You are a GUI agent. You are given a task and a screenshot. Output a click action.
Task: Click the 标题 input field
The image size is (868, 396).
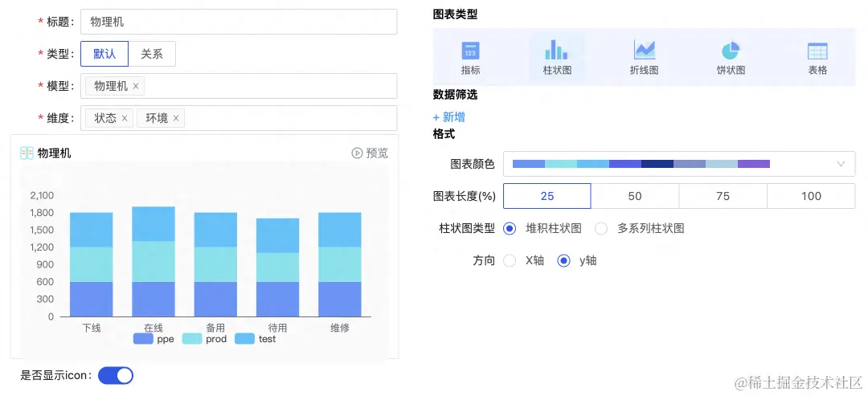pyautogui.click(x=239, y=22)
